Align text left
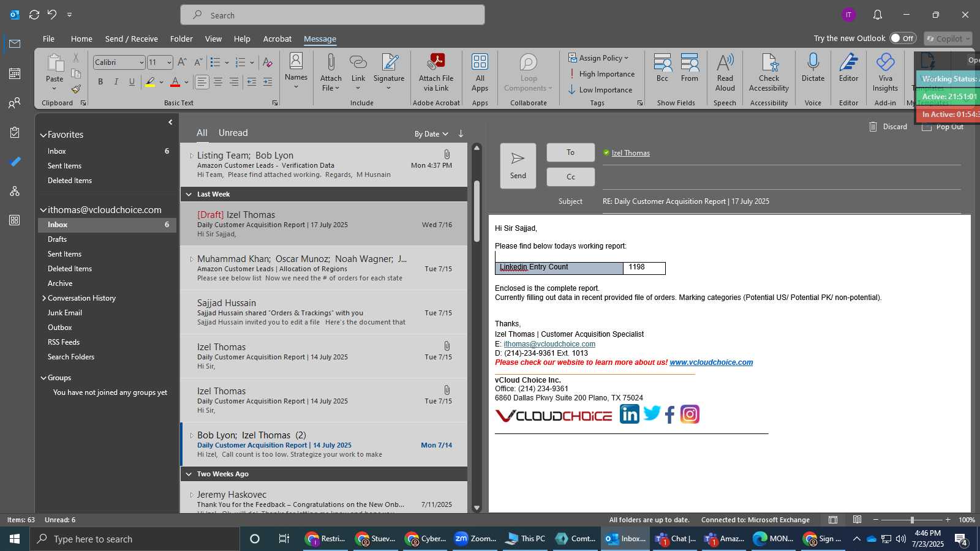 (x=202, y=81)
